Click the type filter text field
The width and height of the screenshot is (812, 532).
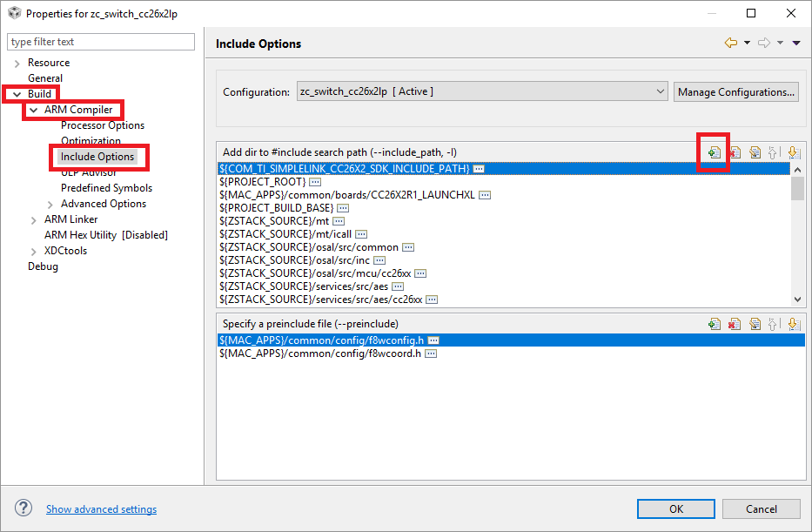tap(101, 42)
